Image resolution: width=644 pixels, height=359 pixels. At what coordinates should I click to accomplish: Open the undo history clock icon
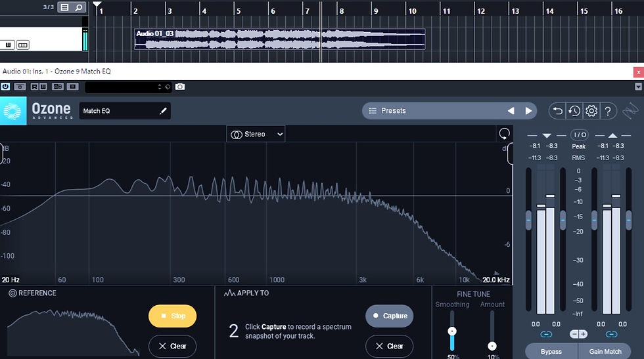pos(574,111)
